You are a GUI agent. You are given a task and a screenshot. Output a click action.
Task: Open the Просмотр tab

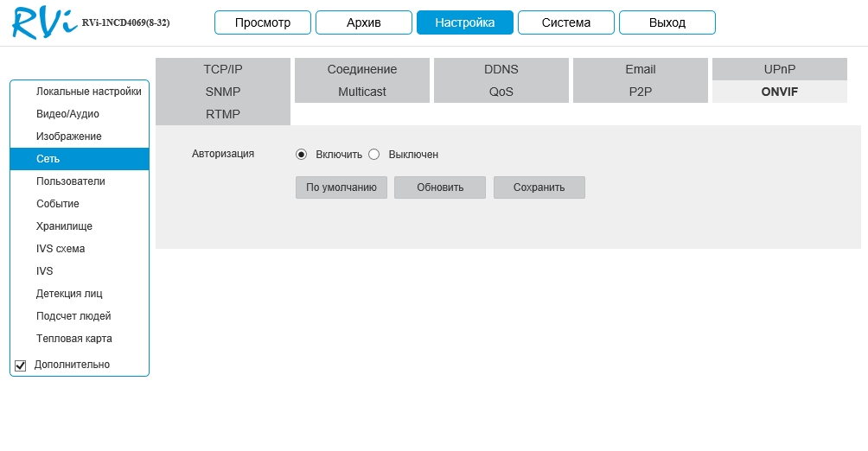pos(263,22)
